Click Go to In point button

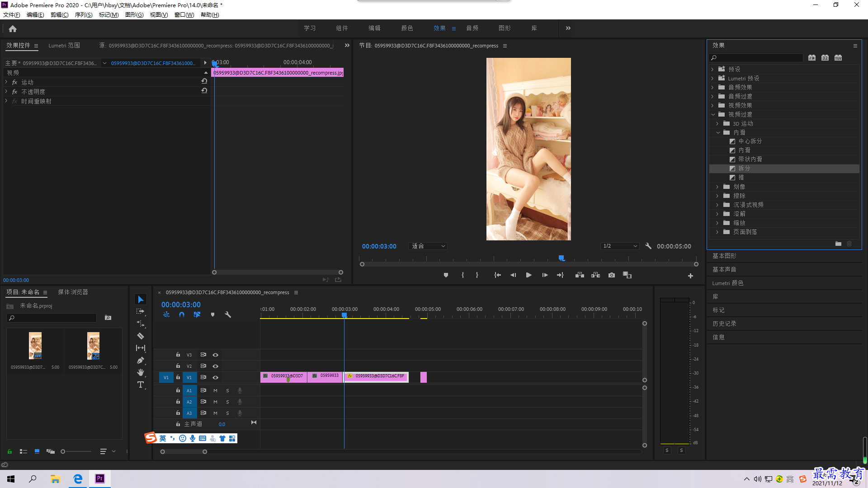tap(497, 275)
